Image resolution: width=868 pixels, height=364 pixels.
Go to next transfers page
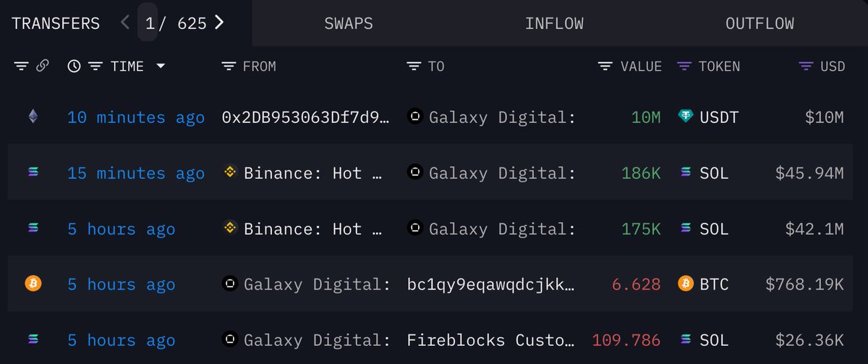tap(219, 22)
